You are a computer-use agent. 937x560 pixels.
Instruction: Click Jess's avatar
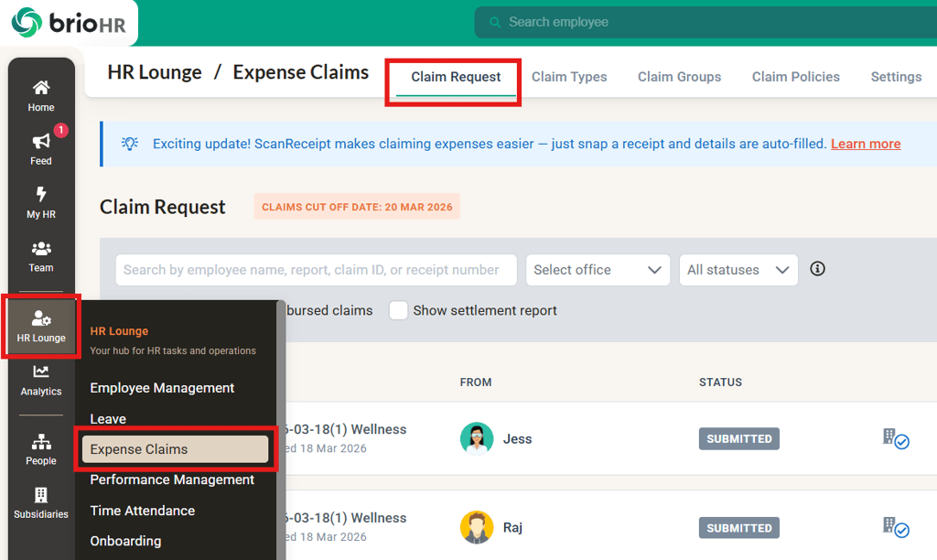(x=477, y=438)
